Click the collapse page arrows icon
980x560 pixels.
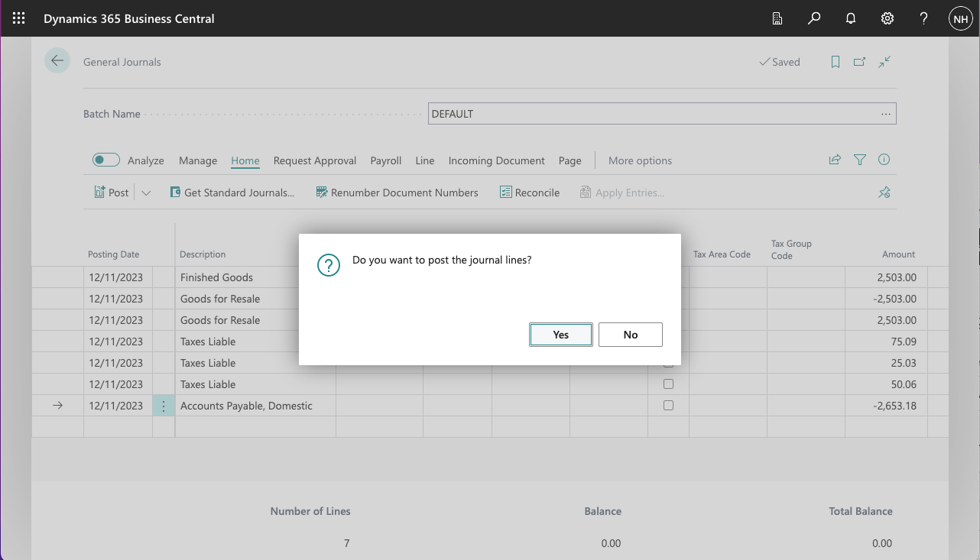point(884,62)
